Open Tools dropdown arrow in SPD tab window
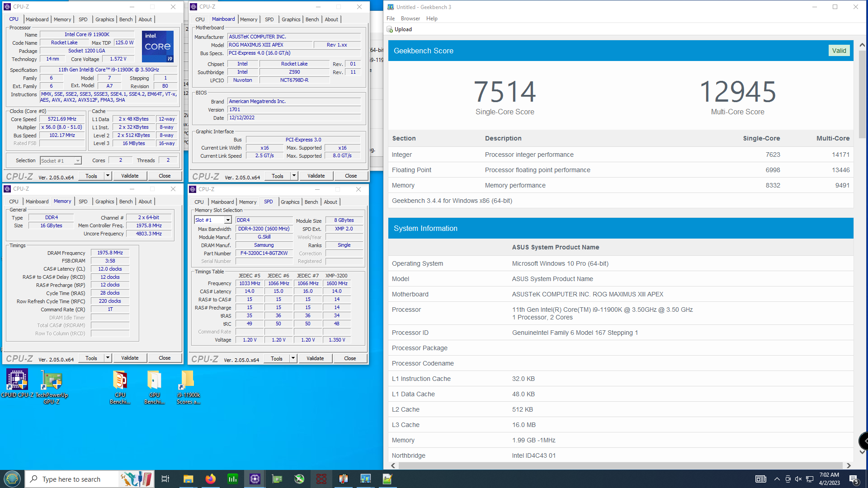The width and height of the screenshot is (868, 488). (x=293, y=358)
